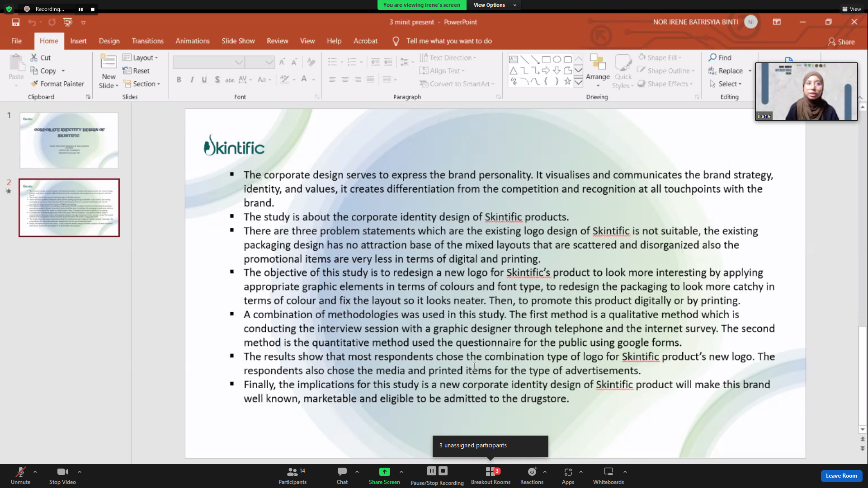The width and height of the screenshot is (868, 488).
Task: Unmute the microphone
Action: pos(20,475)
